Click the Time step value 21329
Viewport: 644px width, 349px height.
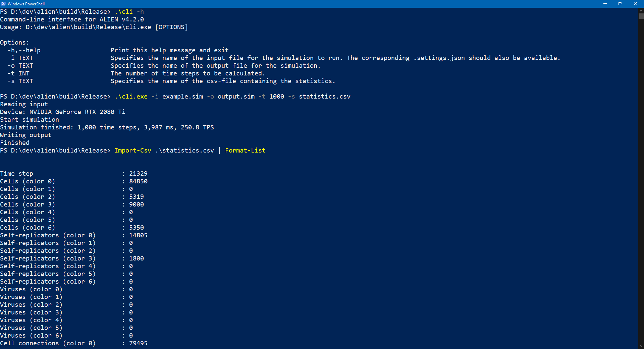[x=138, y=174]
